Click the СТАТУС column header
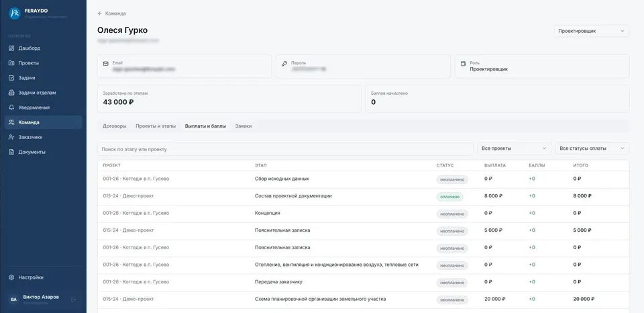 coord(445,165)
